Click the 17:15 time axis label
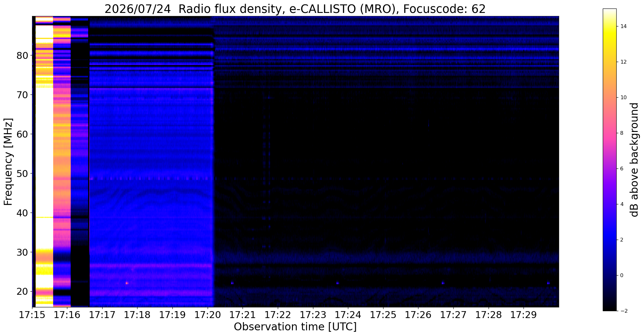The width and height of the screenshot is (644, 336). [x=32, y=315]
